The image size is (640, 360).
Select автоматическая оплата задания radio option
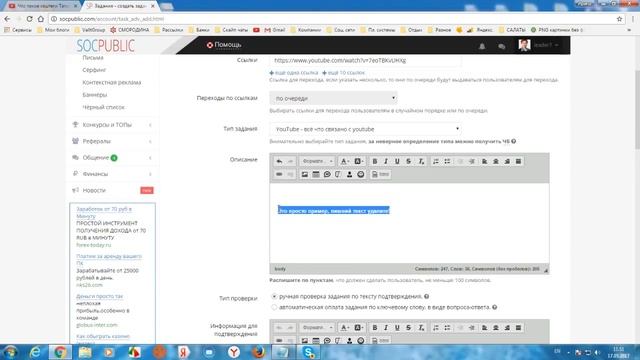tap(274, 307)
